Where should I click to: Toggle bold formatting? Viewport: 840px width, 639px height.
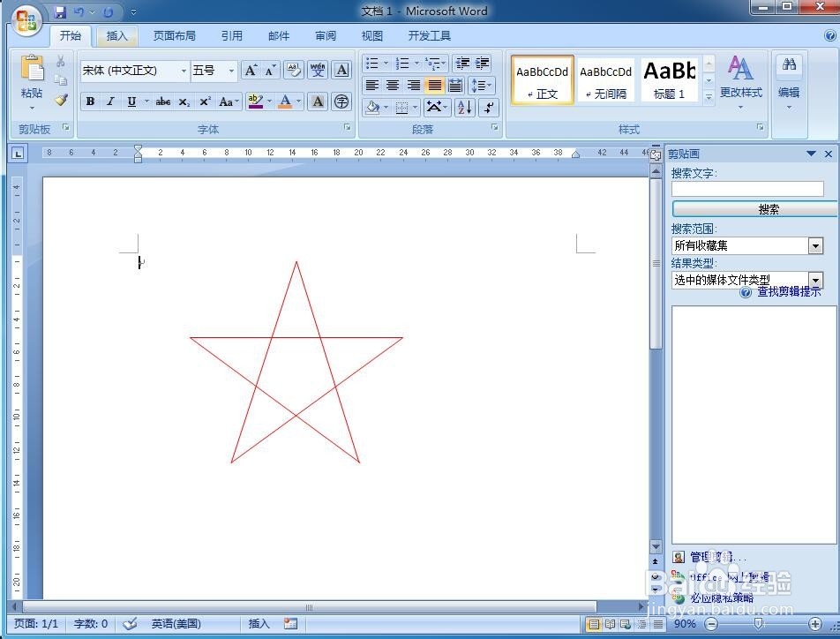pyautogui.click(x=90, y=101)
